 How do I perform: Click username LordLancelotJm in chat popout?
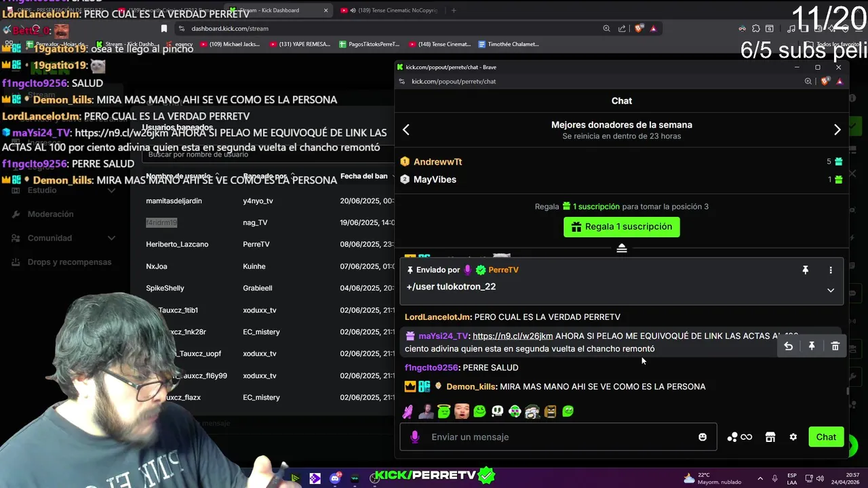point(437,317)
